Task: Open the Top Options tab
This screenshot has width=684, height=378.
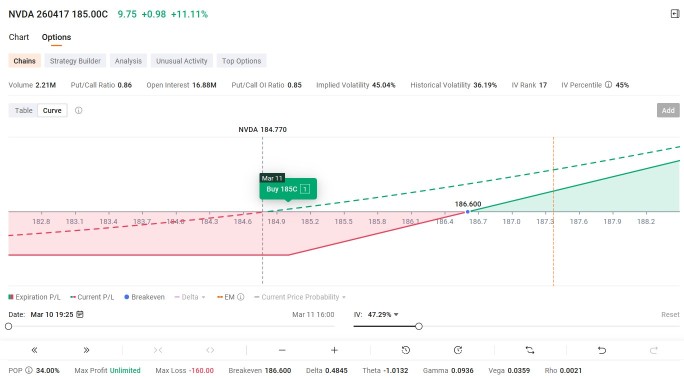Action: coord(241,61)
